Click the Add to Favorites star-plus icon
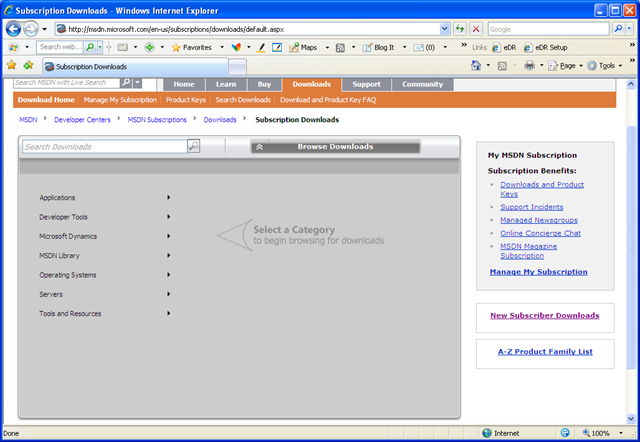Screen dimensions: 640x442 (x=28, y=65)
